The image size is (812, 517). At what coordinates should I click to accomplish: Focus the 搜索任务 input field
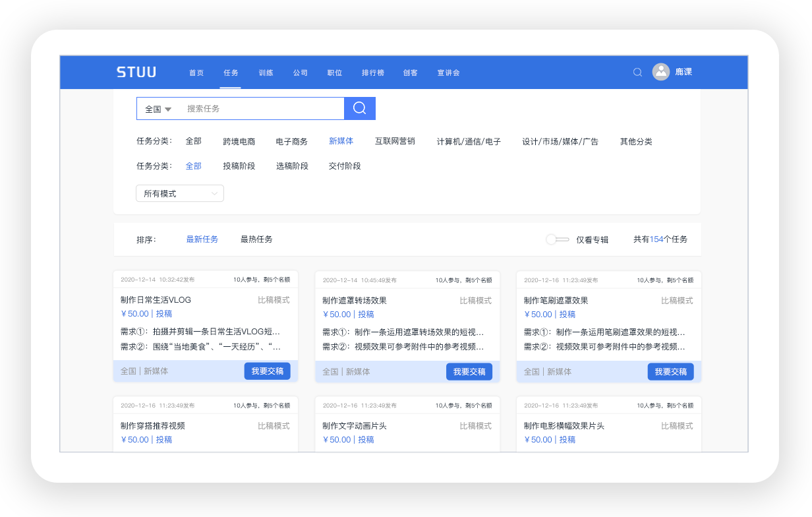click(260, 109)
